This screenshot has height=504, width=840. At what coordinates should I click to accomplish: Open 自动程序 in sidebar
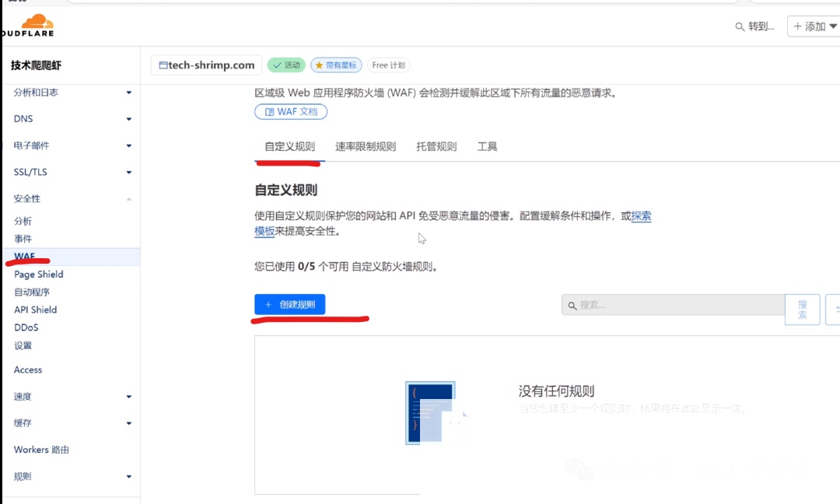(32, 292)
